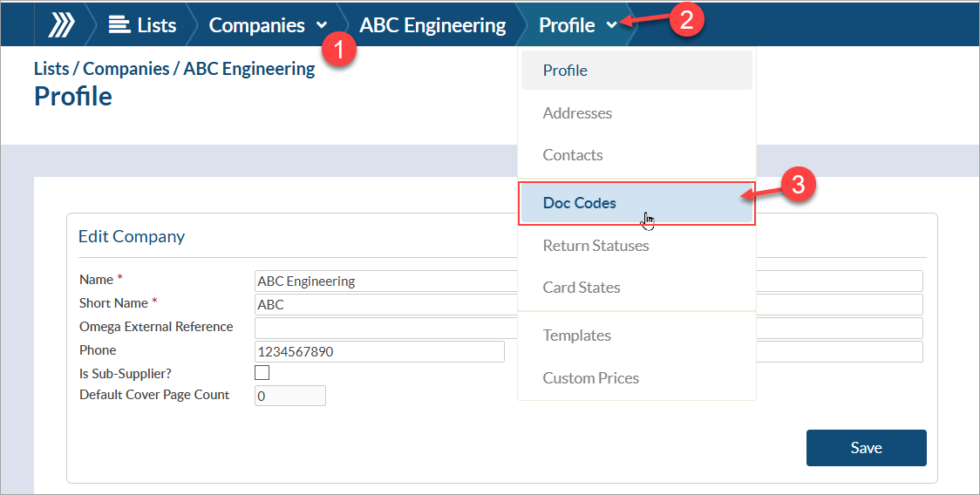Toggle the Is Sub-Supplier checkbox

(262, 373)
